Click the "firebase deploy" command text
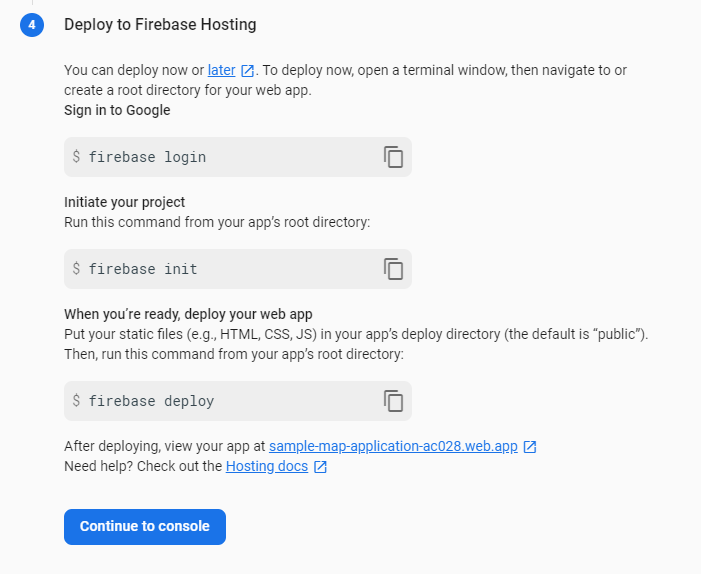The height and width of the screenshot is (574, 701). [x=151, y=401]
